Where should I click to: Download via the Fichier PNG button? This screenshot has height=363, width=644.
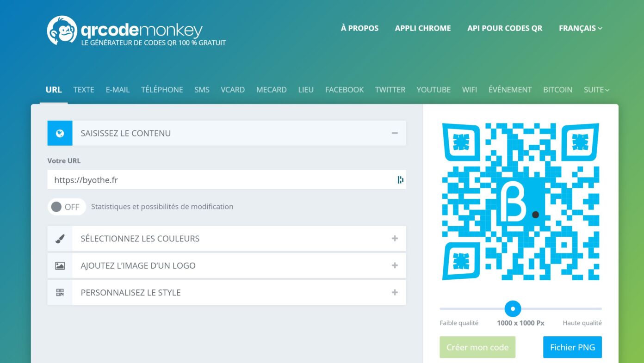tap(572, 347)
